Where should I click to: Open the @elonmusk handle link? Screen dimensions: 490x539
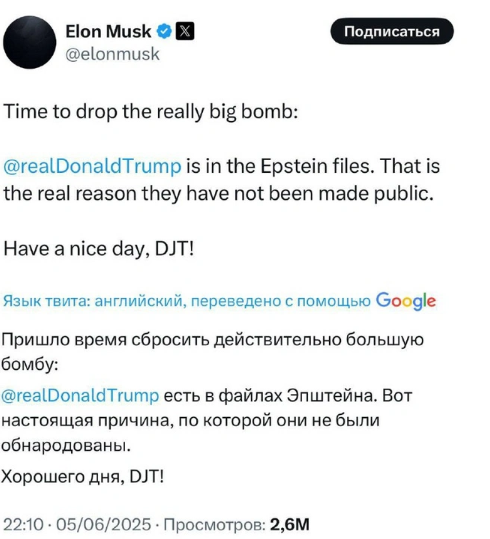[x=112, y=54]
